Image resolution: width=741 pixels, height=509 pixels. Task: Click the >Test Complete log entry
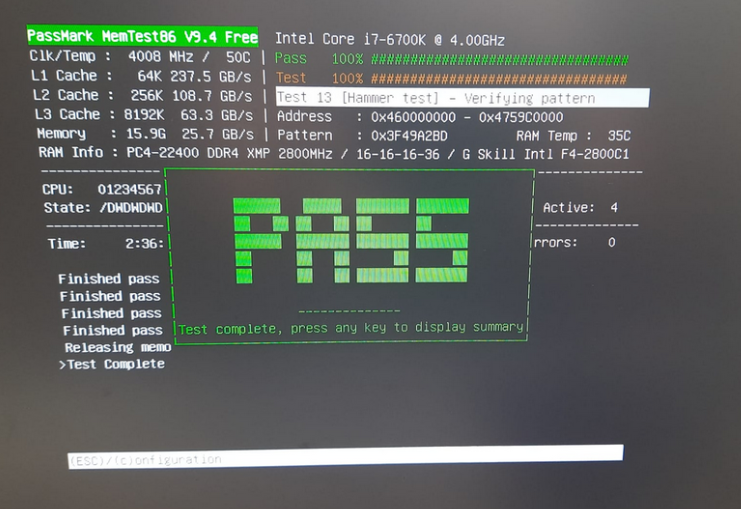(112, 364)
